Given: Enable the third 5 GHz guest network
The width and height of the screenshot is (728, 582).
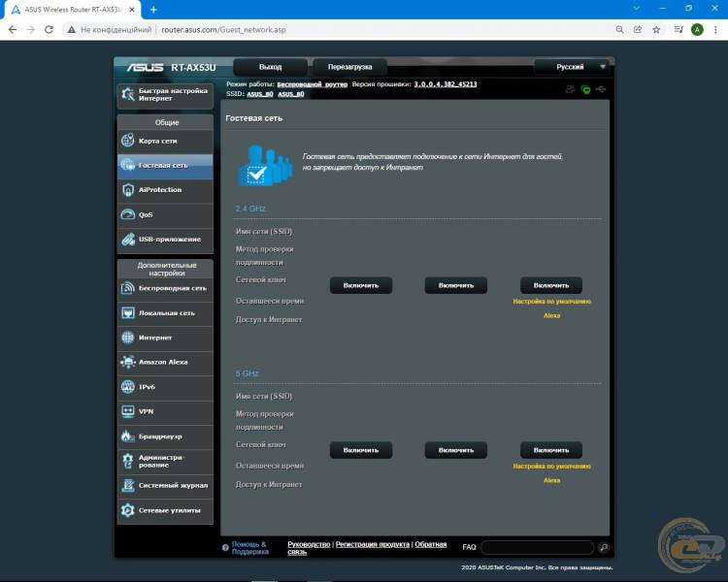Looking at the screenshot, I should point(551,450).
